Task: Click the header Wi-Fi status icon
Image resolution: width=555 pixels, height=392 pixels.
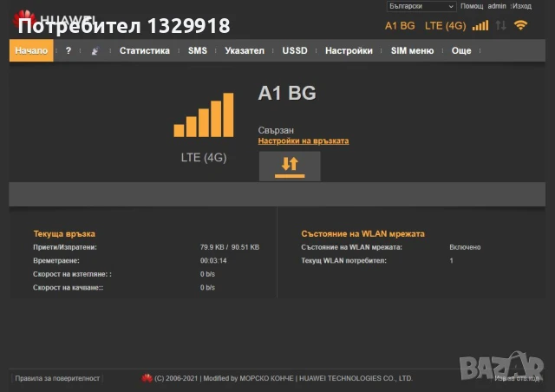Action: point(520,25)
